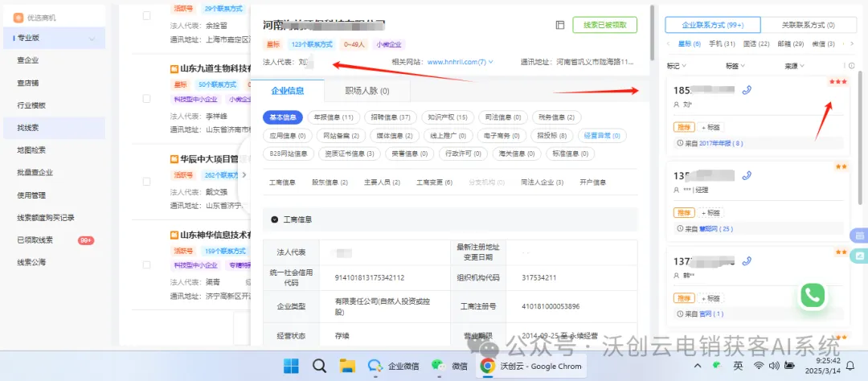868x381 pixels.
Task: Show hidden system tray icons
Action: point(698,366)
